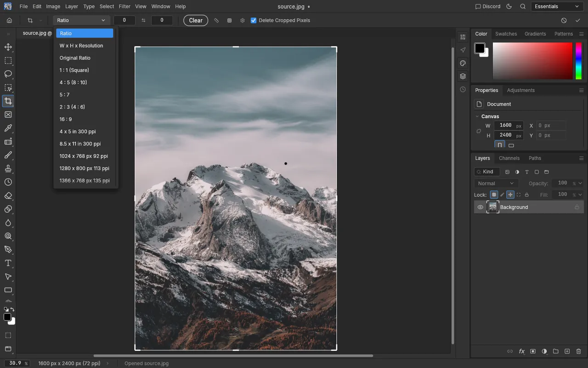This screenshot has width=588, height=368.
Task: Swap crop width and height values
Action: click(x=143, y=21)
